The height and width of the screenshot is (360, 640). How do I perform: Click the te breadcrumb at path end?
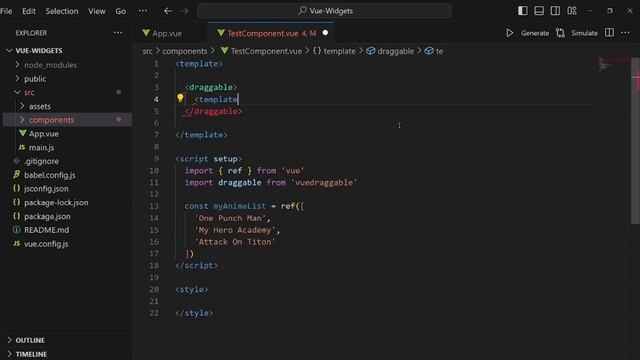[439, 51]
